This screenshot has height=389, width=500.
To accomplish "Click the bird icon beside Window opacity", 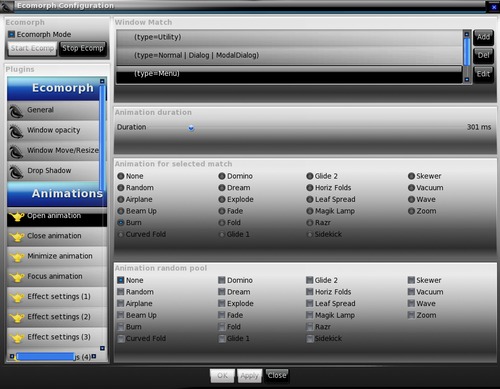I will tap(16, 132).
